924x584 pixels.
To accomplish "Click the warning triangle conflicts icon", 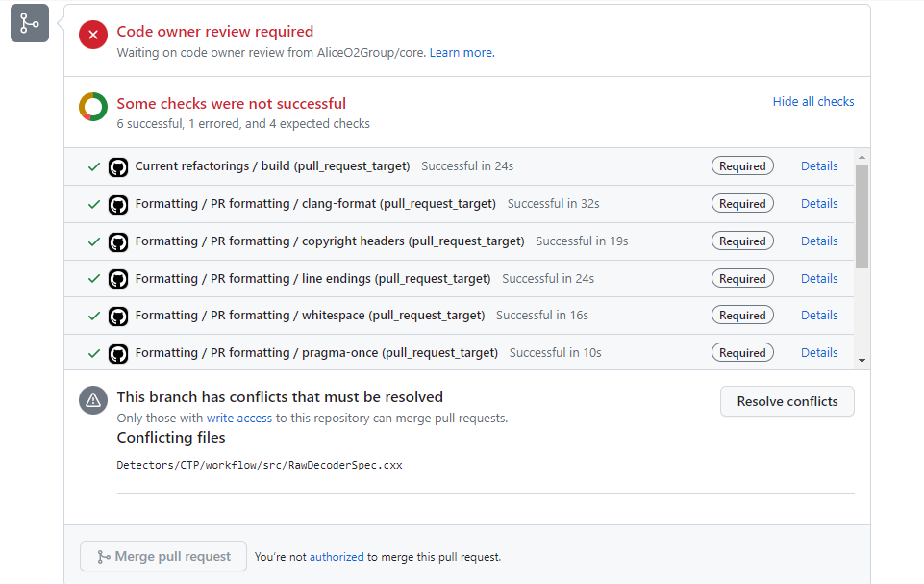I will [93, 400].
